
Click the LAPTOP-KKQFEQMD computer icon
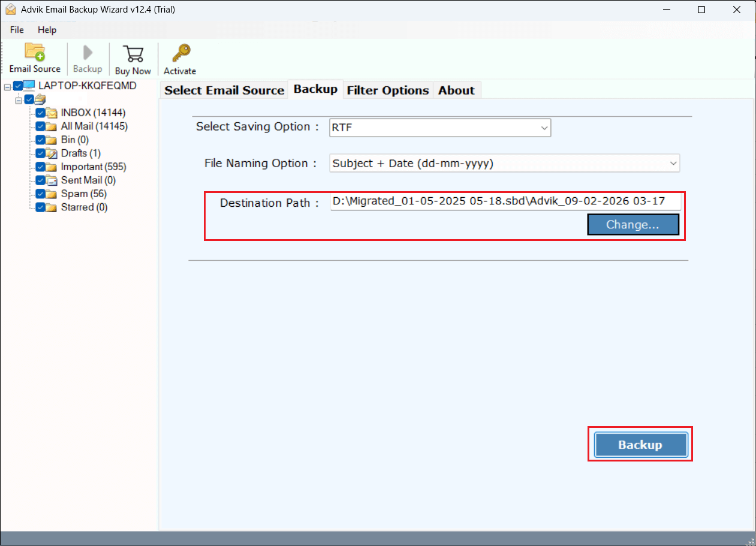pyautogui.click(x=29, y=86)
